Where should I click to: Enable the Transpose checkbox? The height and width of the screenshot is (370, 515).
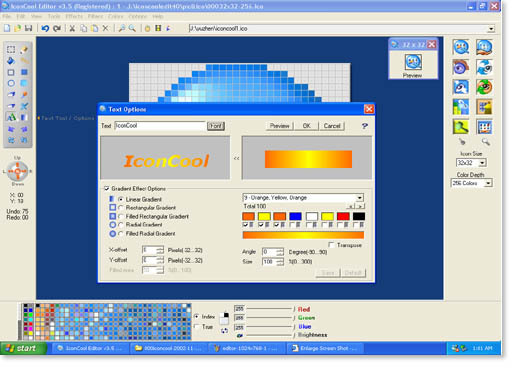331,245
